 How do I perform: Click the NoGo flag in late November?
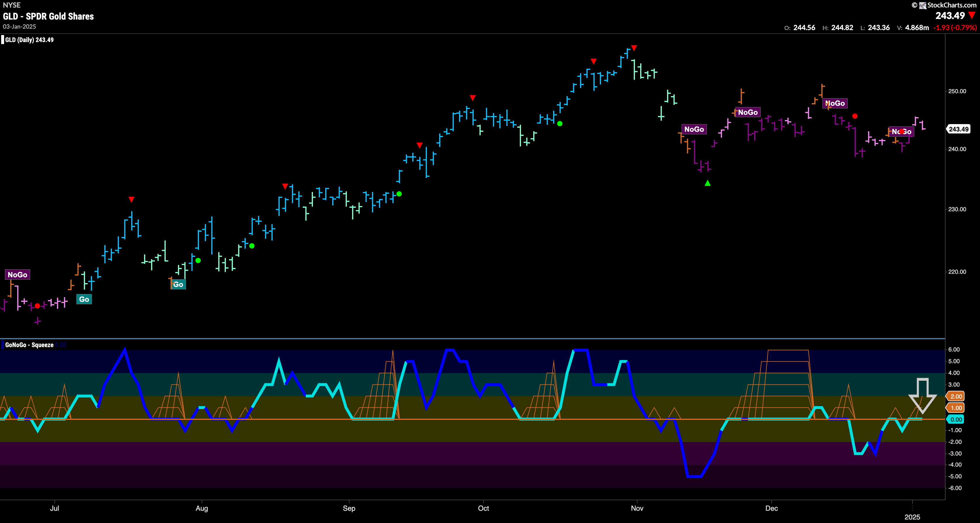[747, 112]
